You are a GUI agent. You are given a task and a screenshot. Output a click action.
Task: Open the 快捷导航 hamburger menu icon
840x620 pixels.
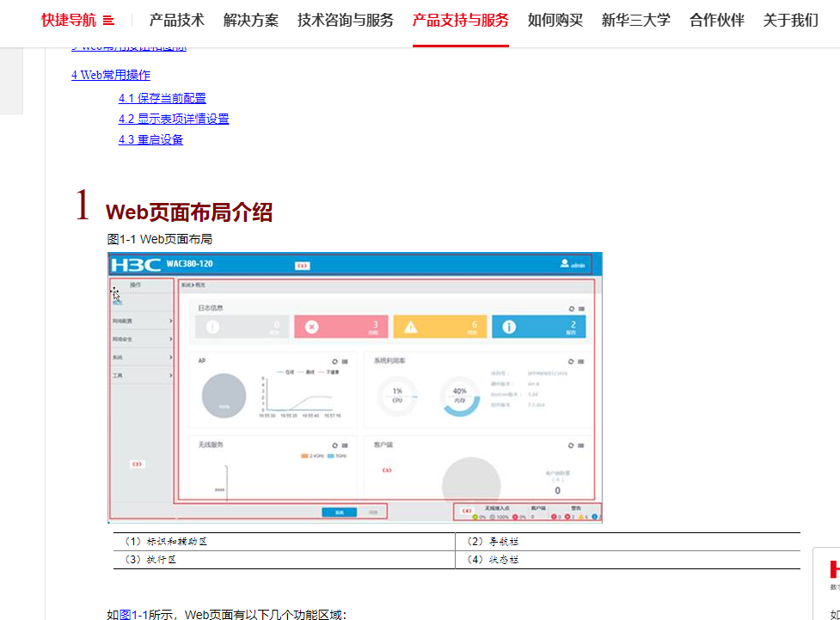click(108, 21)
